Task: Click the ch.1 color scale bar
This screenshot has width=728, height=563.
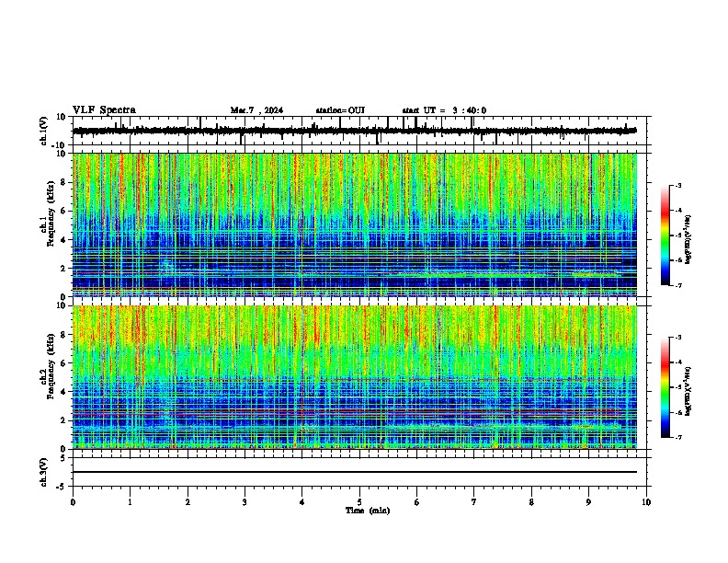Action: (665, 236)
